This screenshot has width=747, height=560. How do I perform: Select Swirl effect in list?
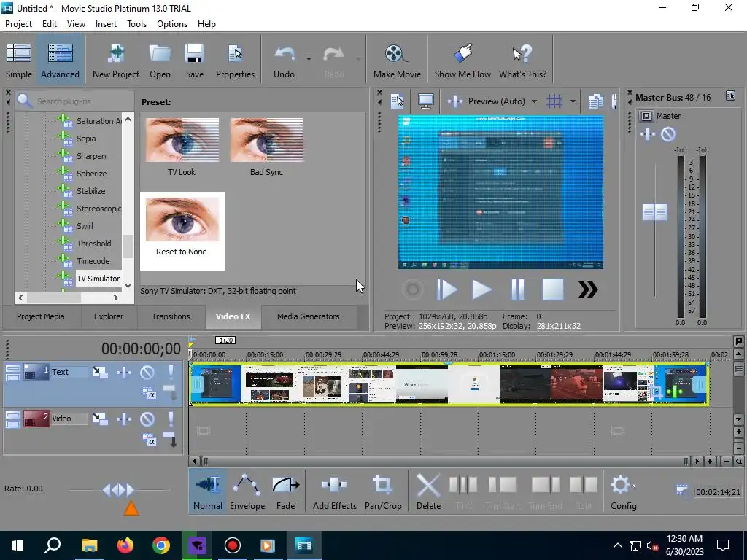(x=85, y=226)
